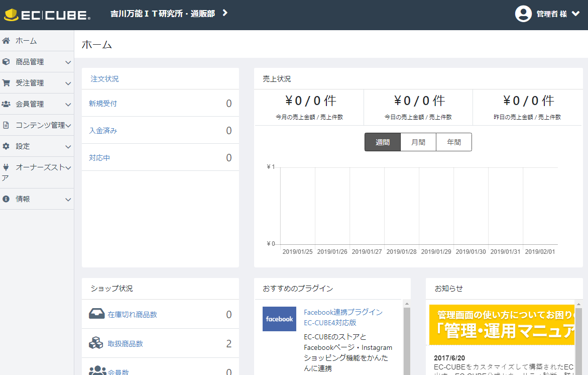
Task: Switch sales chart to 年間 yearly
Action: (454, 142)
